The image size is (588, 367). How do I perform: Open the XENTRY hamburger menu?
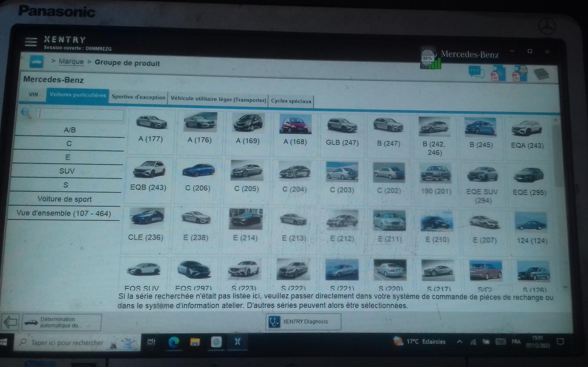[x=31, y=42]
